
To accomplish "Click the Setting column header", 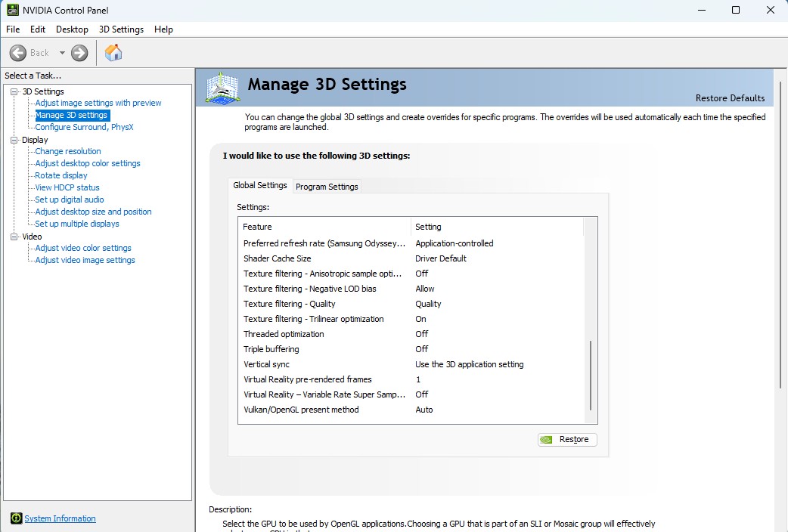I will coord(497,227).
